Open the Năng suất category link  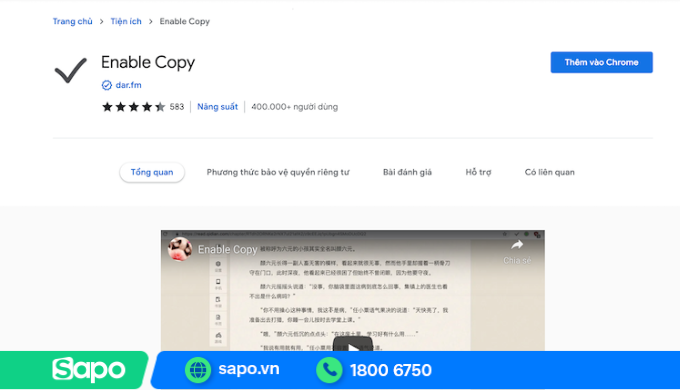click(217, 107)
